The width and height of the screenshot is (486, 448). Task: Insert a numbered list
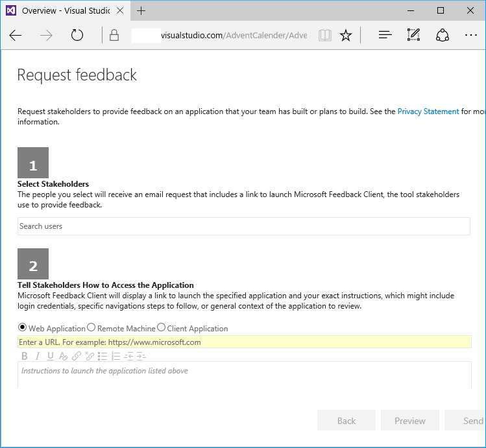(x=115, y=356)
